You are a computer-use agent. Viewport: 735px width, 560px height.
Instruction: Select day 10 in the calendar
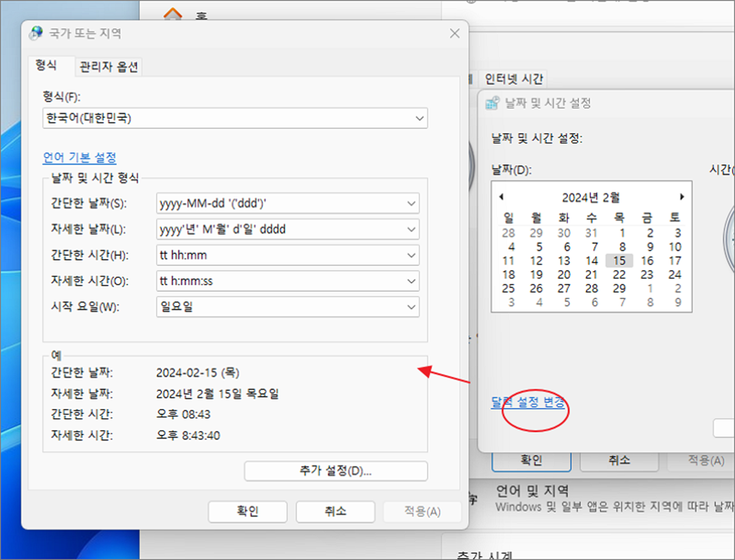(x=675, y=246)
